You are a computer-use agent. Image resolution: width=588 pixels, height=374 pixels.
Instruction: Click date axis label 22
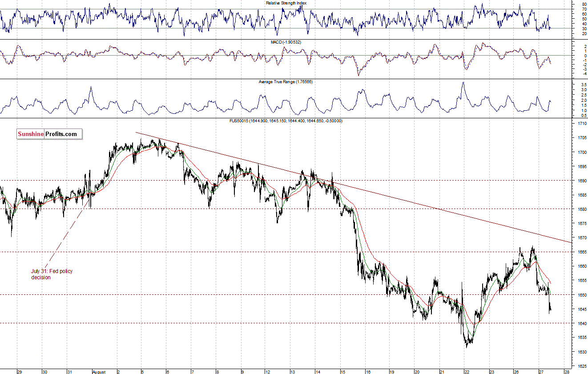click(467, 371)
